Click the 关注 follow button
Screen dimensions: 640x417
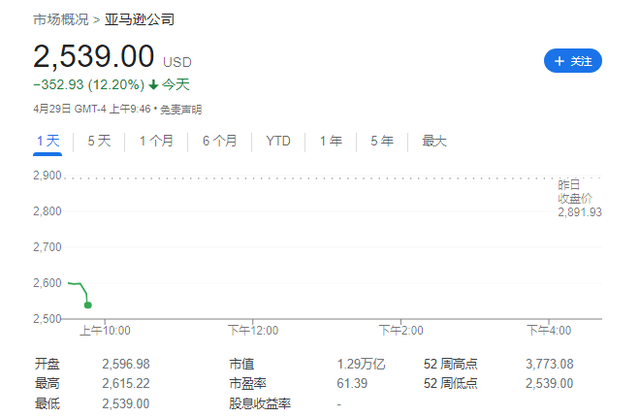[573, 61]
